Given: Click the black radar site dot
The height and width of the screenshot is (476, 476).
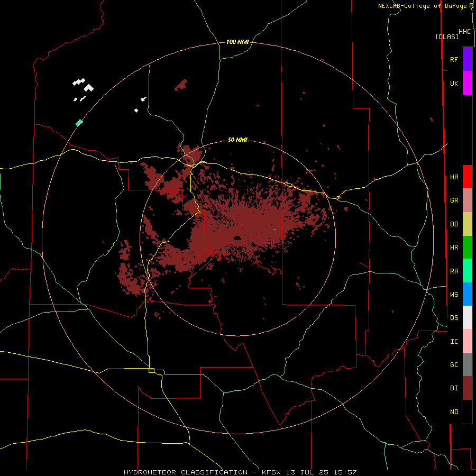Looking at the screenshot, I should tap(237, 237).
